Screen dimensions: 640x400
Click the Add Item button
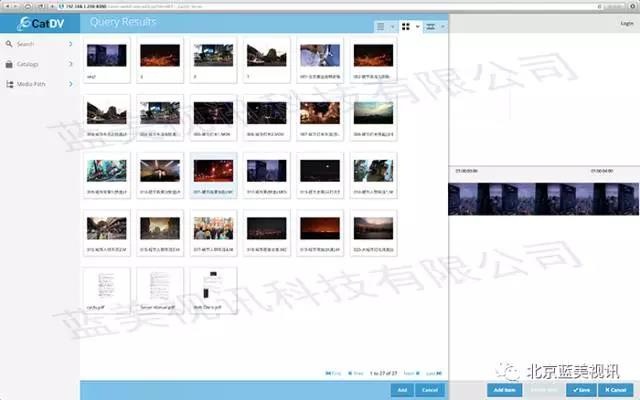point(504,389)
